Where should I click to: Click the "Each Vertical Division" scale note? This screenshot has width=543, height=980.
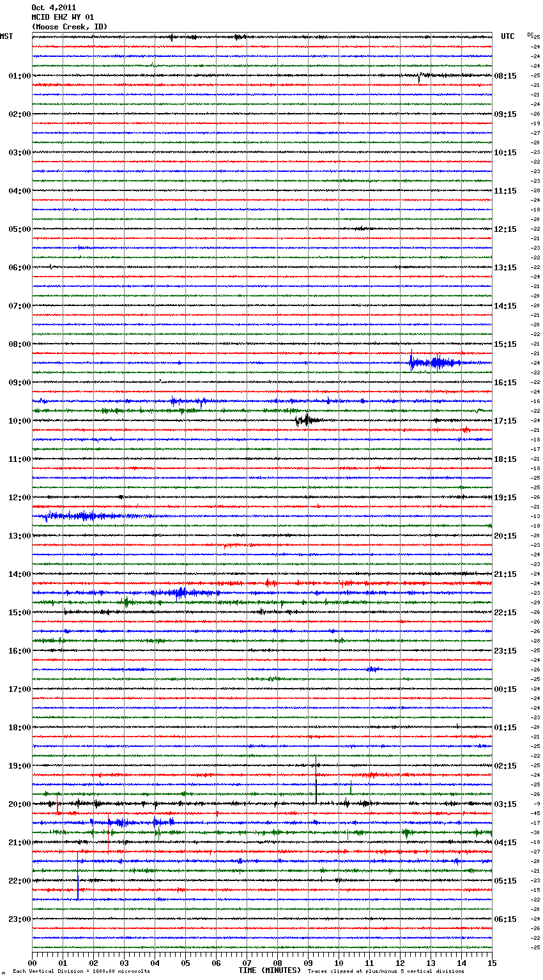(x=81, y=971)
